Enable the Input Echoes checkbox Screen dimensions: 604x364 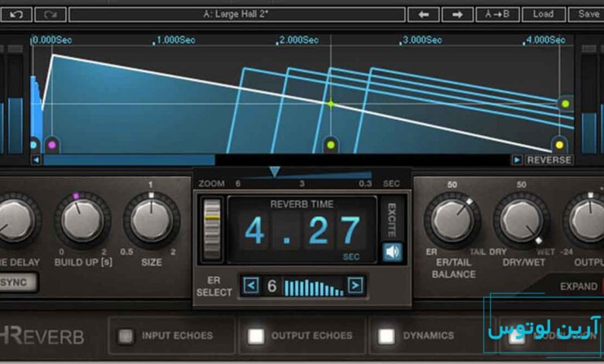tap(124, 336)
